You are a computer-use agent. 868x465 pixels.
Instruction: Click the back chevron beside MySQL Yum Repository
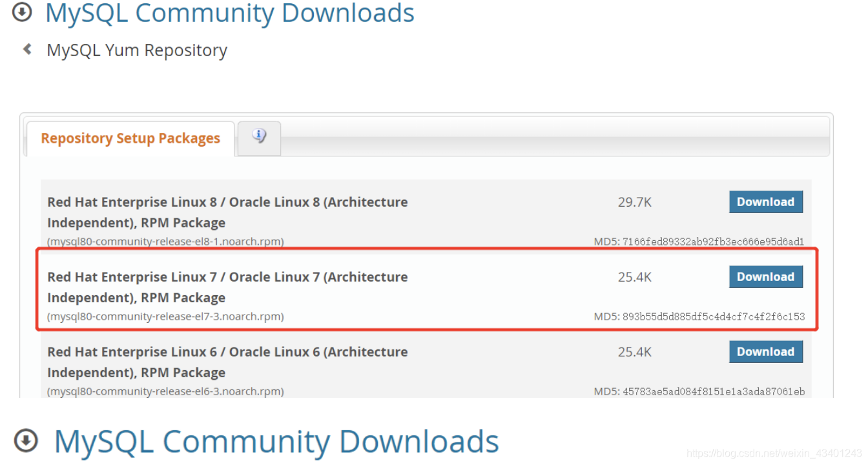pyautogui.click(x=27, y=49)
